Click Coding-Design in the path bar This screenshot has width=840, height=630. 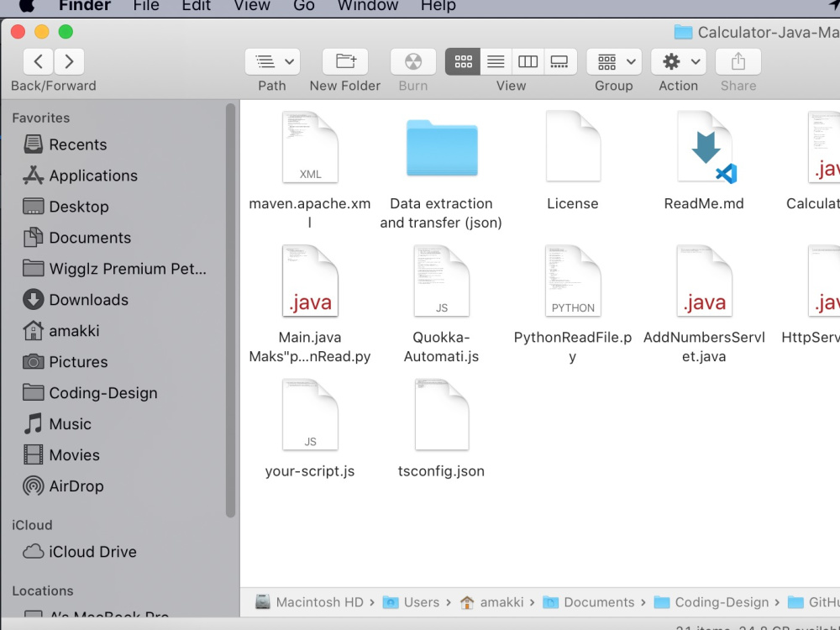point(711,602)
